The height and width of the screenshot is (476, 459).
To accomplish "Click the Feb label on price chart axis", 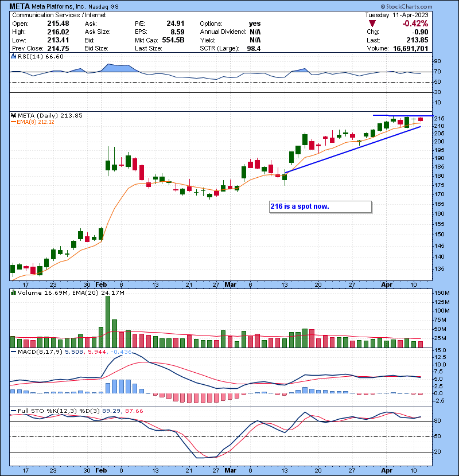I will click(101, 285).
